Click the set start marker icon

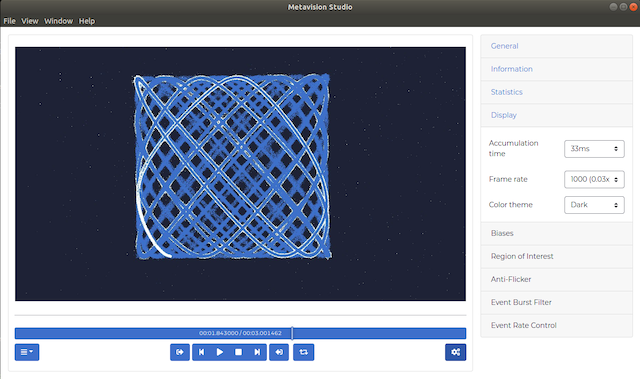[180, 352]
